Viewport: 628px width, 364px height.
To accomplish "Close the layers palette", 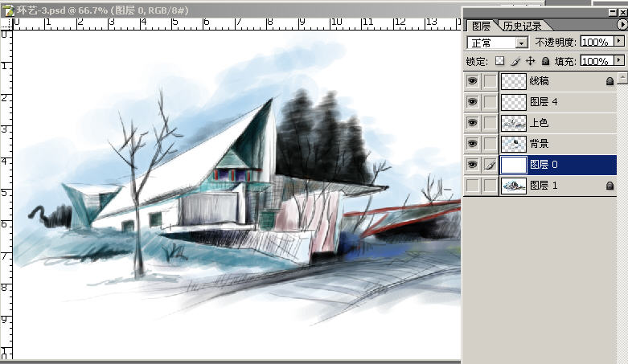I will 622,13.
